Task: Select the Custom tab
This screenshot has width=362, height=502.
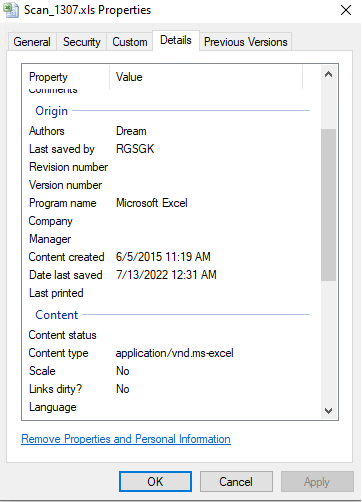Action: [130, 42]
